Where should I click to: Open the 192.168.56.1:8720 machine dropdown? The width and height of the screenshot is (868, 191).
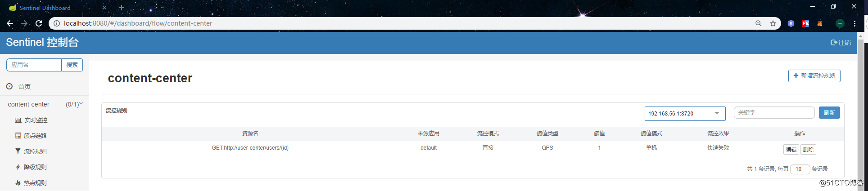point(685,114)
